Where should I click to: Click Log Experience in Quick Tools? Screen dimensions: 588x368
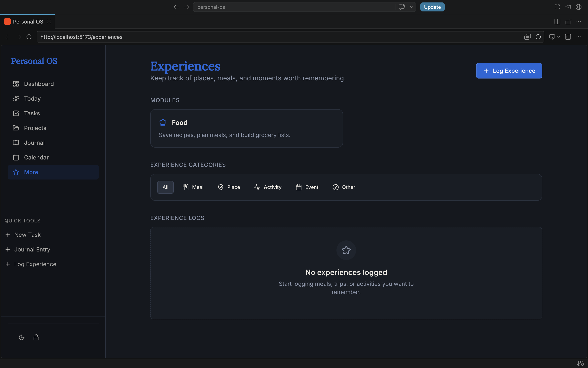click(31, 264)
